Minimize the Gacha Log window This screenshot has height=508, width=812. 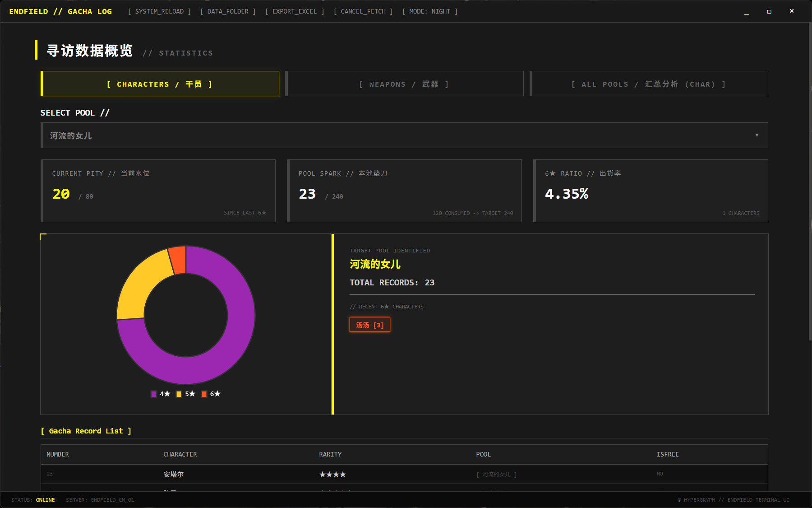pyautogui.click(x=747, y=11)
